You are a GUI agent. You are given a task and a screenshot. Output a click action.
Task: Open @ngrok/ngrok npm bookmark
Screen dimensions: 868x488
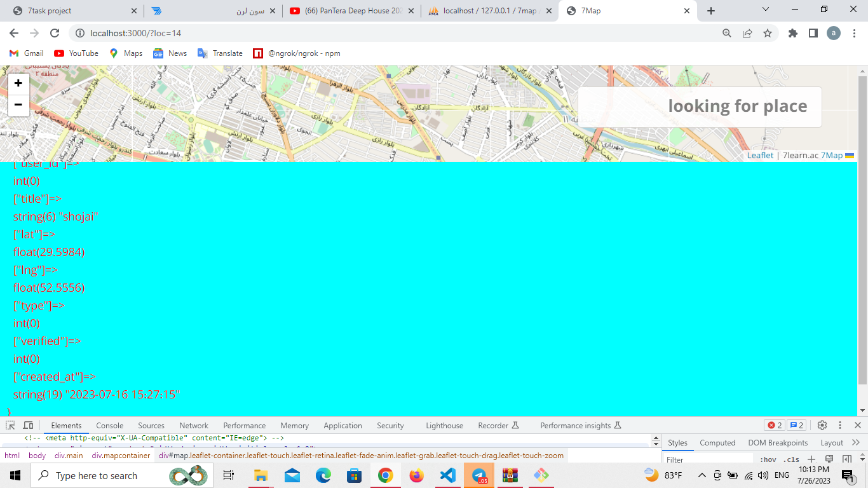[297, 53]
